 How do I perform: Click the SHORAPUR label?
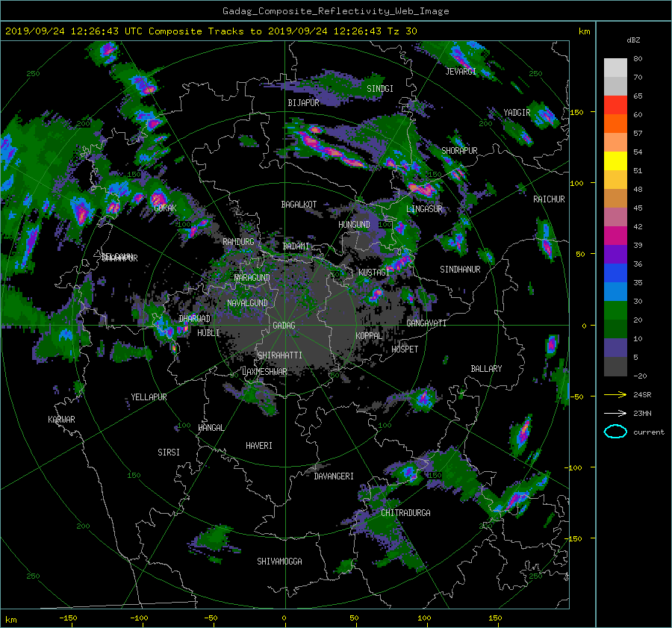pyautogui.click(x=459, y=151)
